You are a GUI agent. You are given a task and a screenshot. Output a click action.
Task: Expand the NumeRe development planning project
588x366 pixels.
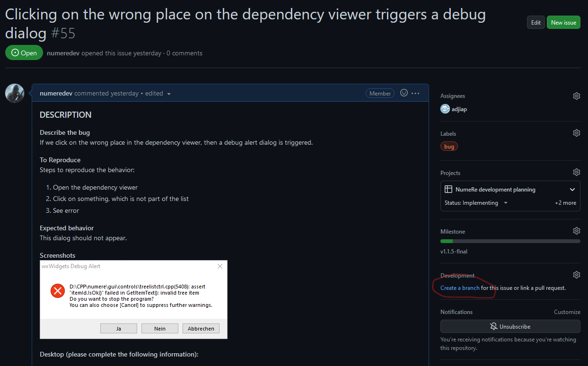click(572, 190)
